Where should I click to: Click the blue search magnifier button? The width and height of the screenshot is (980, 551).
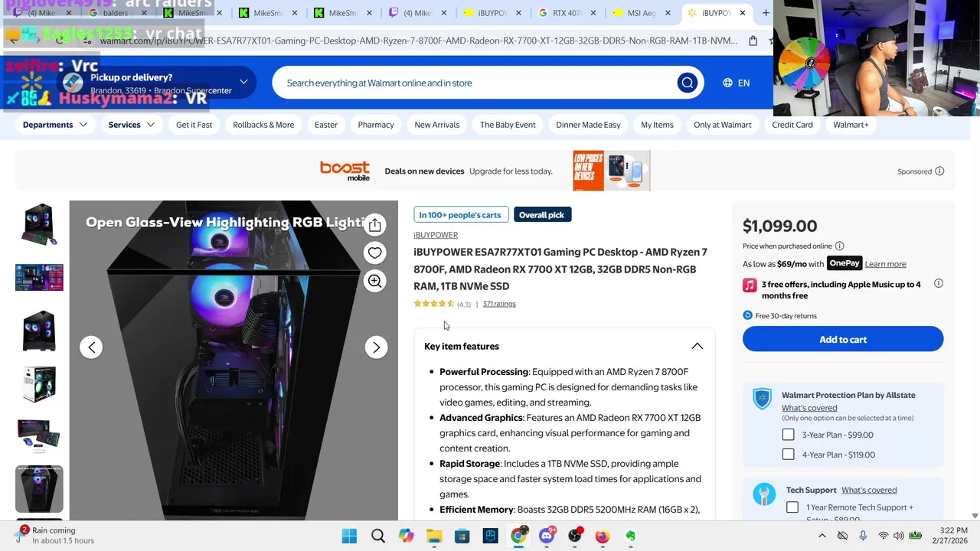click(x=687, y=83)
